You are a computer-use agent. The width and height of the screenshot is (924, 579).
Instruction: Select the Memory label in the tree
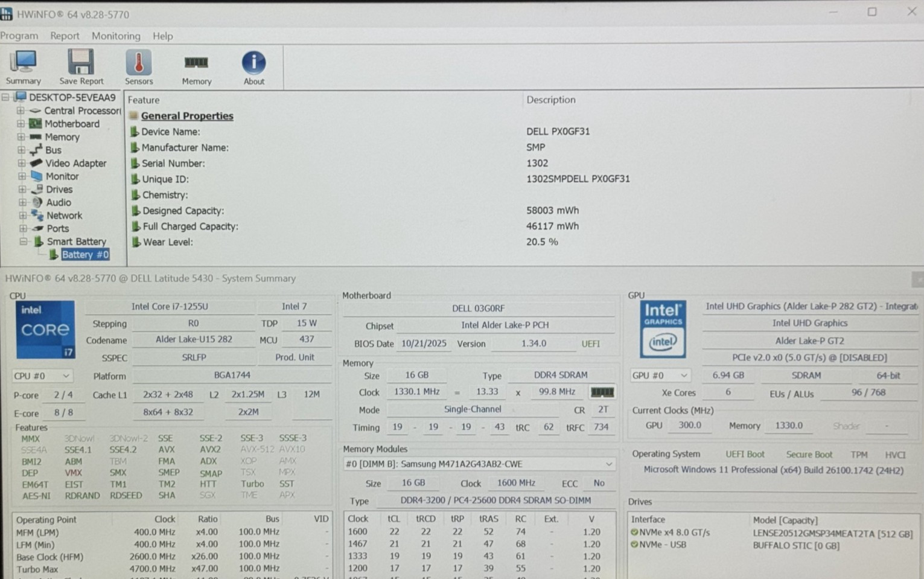click(62, 137)
